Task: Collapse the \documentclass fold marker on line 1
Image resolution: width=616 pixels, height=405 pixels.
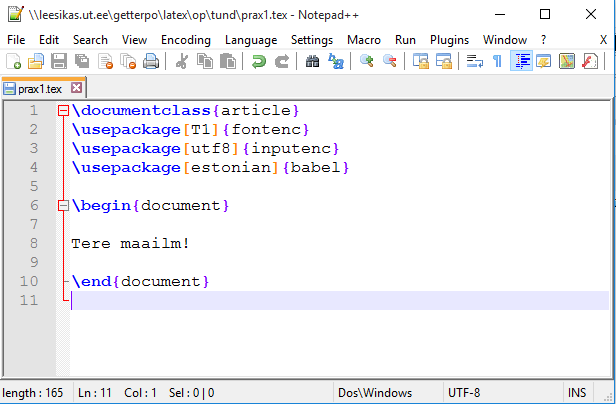Action: [x=64, y=111]
